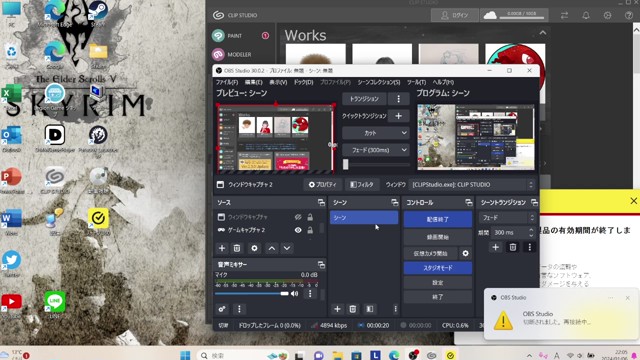The image size is (640, 360).
Task: Add quick transition with plus button
Action: [398, 116]
